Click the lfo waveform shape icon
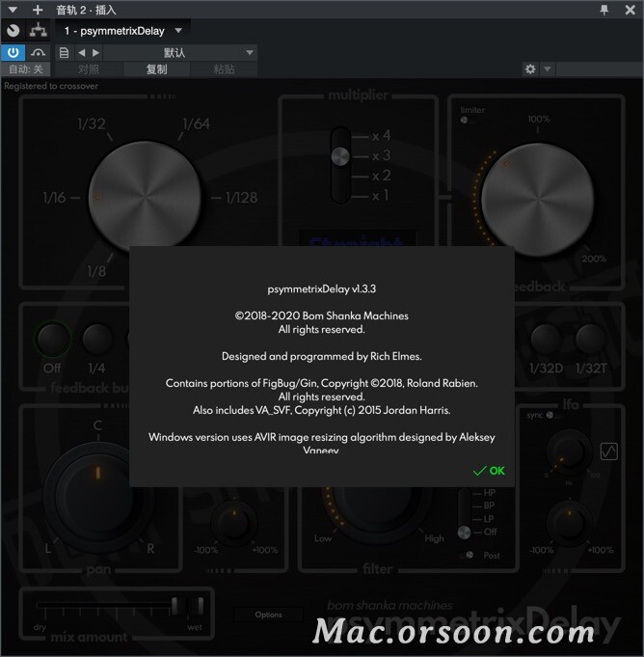Screen dimensions: 644x657 click(x=608, y=452)
